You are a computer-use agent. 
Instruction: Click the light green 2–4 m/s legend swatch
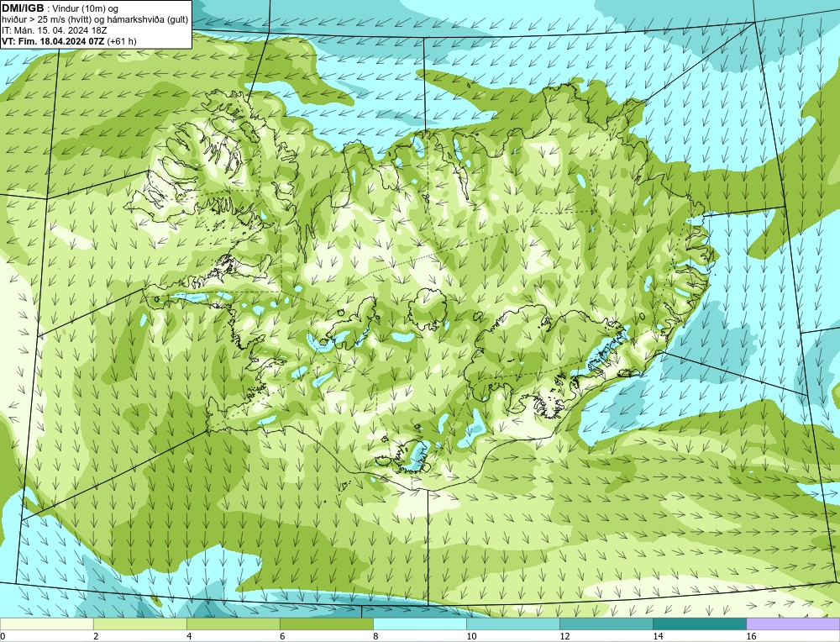coord(139,624)
